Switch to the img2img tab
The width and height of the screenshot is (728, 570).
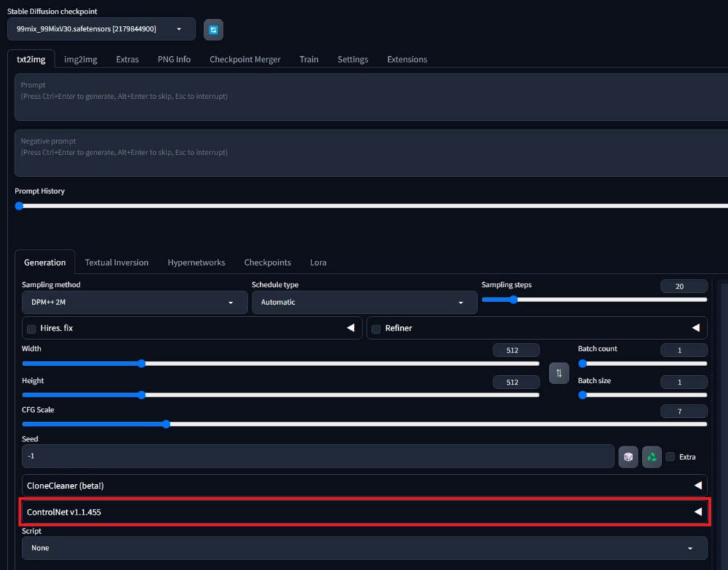pos(80,59)
